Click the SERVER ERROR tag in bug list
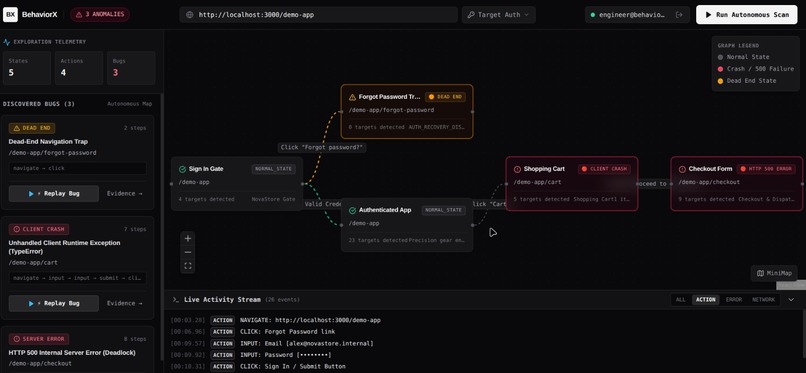 coord(39,339)
